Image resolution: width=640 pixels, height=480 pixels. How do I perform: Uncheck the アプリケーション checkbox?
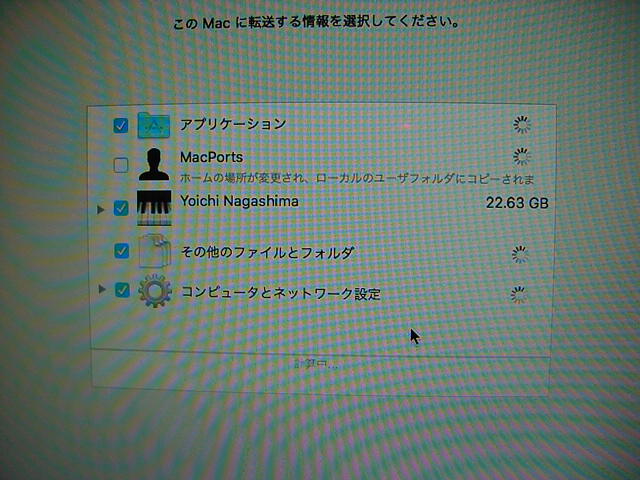click(x=120, y=125)
